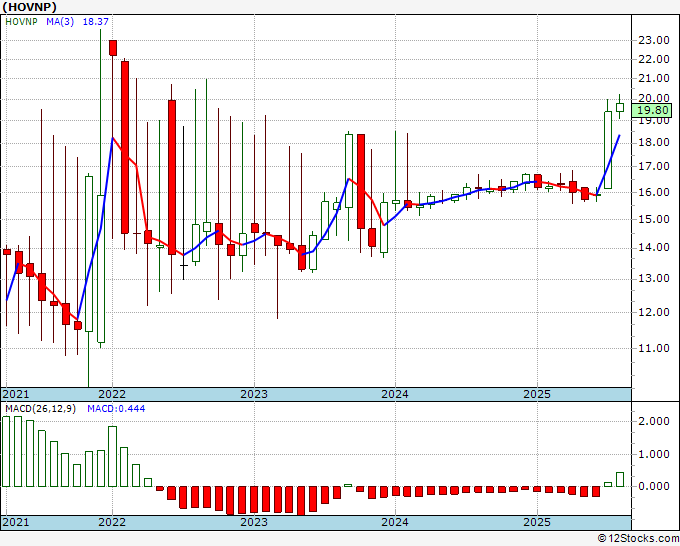Click the latest green candlestick near 19.80
680x546 pixels.
pos(620,108)
